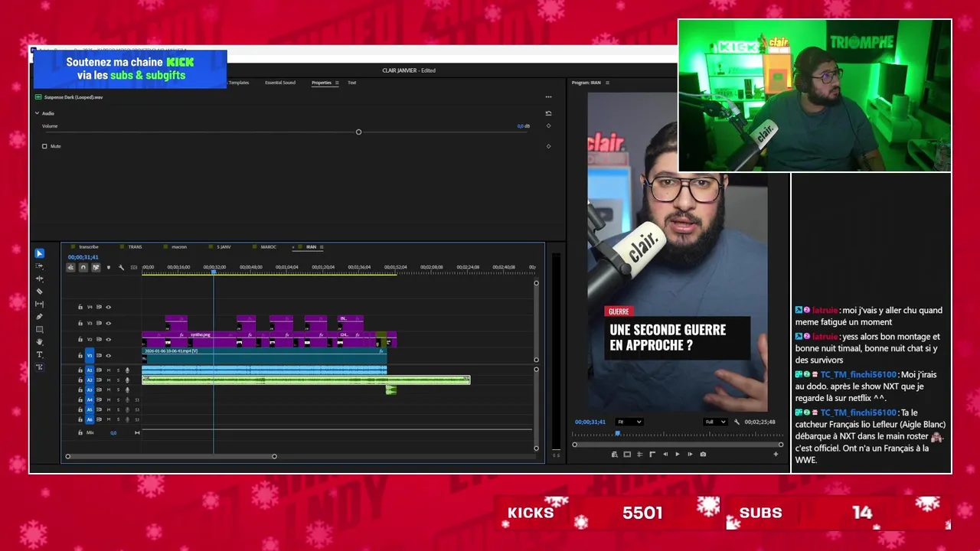980x551 pixels.
Task: Hide track V2 with the eye icon
Action: tap(108, 339)
